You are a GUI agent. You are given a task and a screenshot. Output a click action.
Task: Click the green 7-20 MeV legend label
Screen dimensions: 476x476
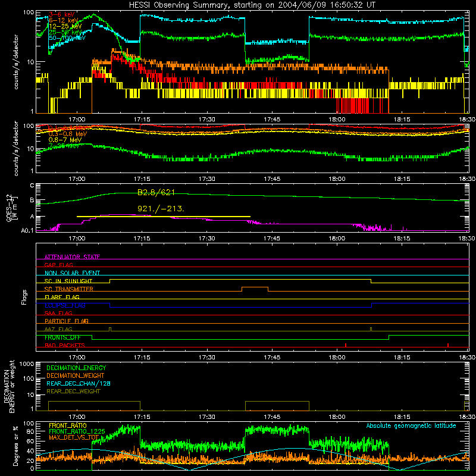tap(64, 146)
